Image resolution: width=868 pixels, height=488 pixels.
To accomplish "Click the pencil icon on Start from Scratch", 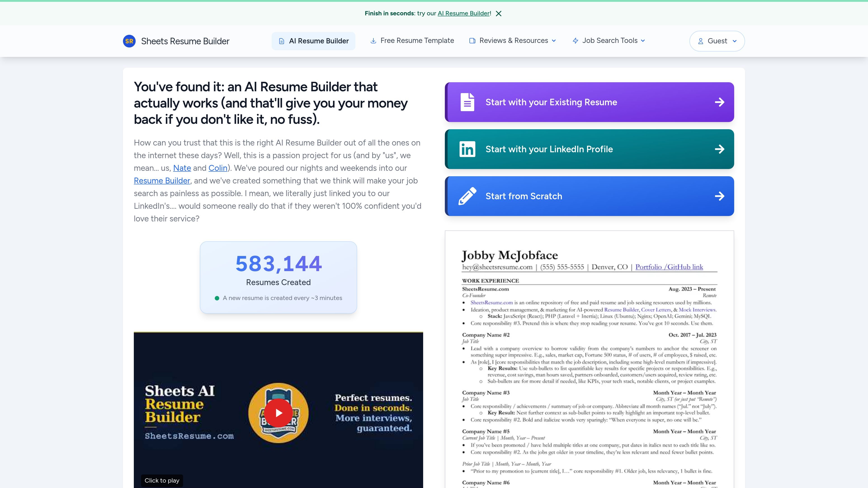I will (467, 196).
